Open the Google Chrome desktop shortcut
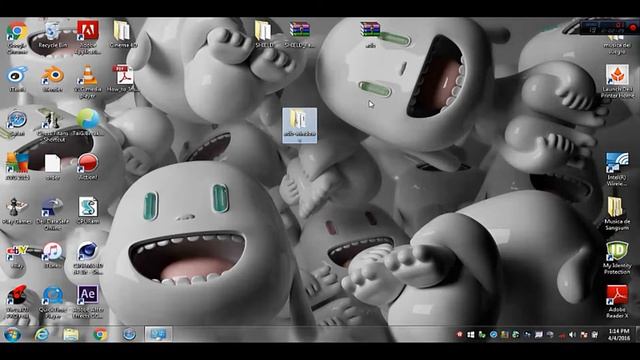640x360 pixels. point(17,37)
